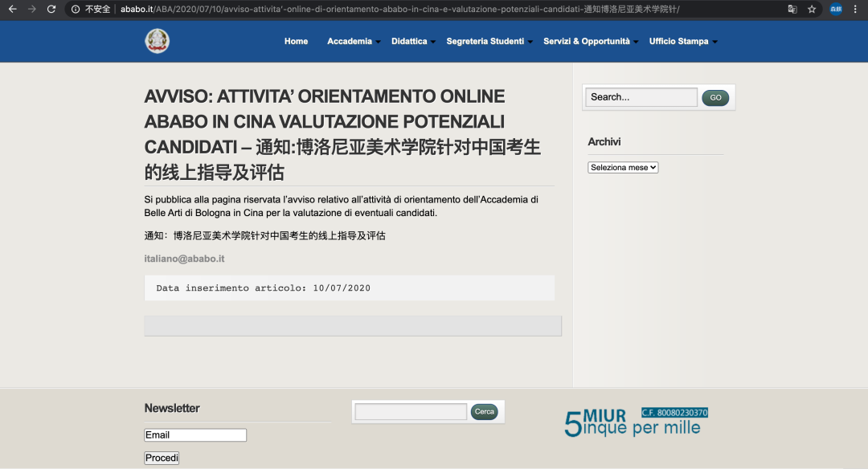Expand the Didattica dropdown arrow

click(x=433, y=42)
